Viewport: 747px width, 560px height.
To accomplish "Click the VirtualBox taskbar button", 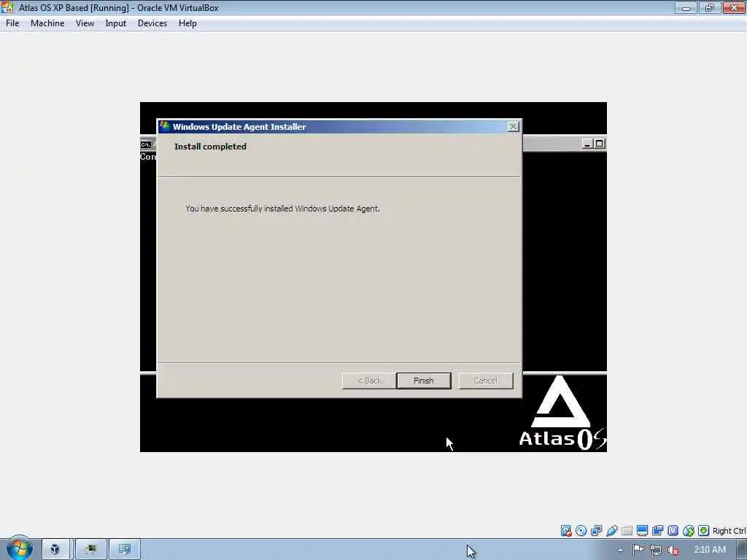I will (55, 550).
